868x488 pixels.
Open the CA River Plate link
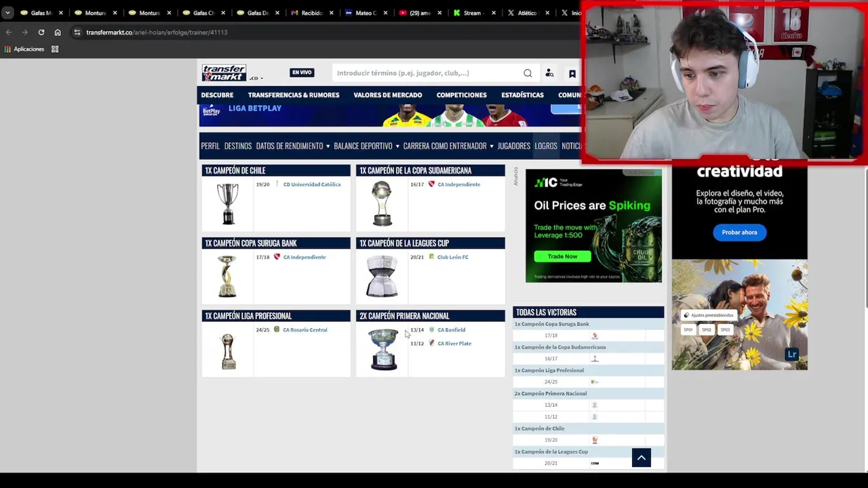pyautogui.click(x=454, y=344)
